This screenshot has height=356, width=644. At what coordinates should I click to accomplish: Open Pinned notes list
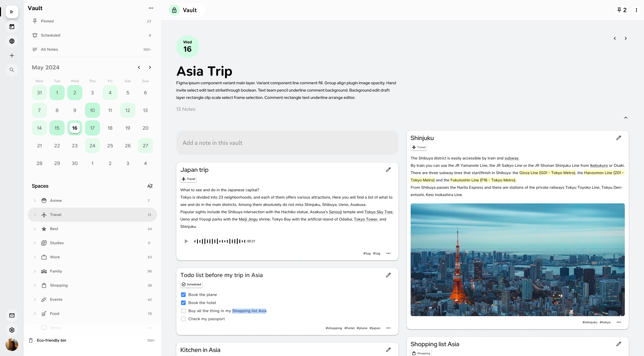pyautogui.click(x=92, y=21)
